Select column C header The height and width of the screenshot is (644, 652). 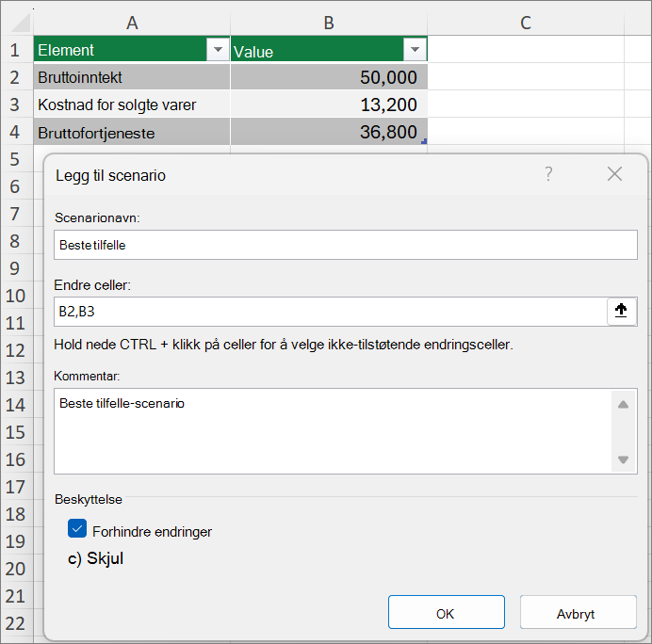pos(526,23)
